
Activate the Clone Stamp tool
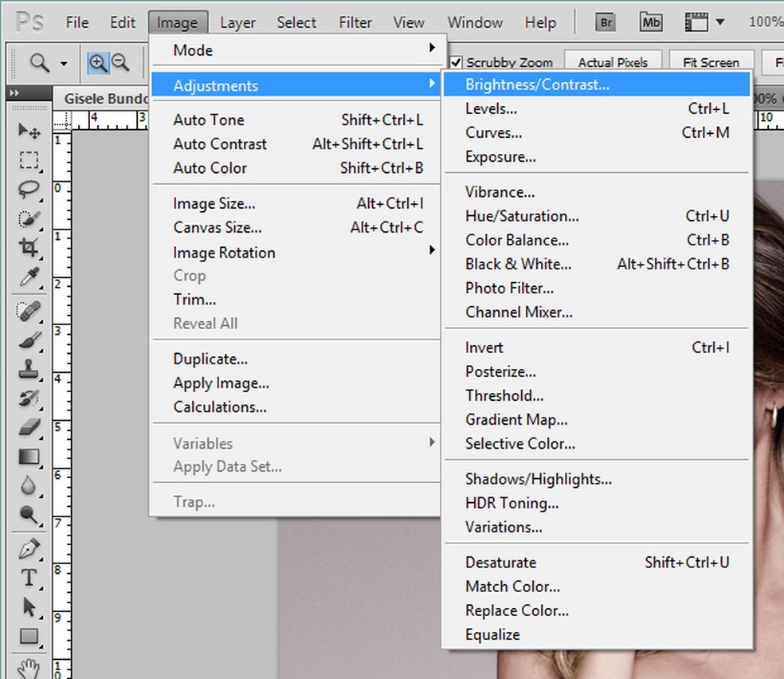point(29,368)
